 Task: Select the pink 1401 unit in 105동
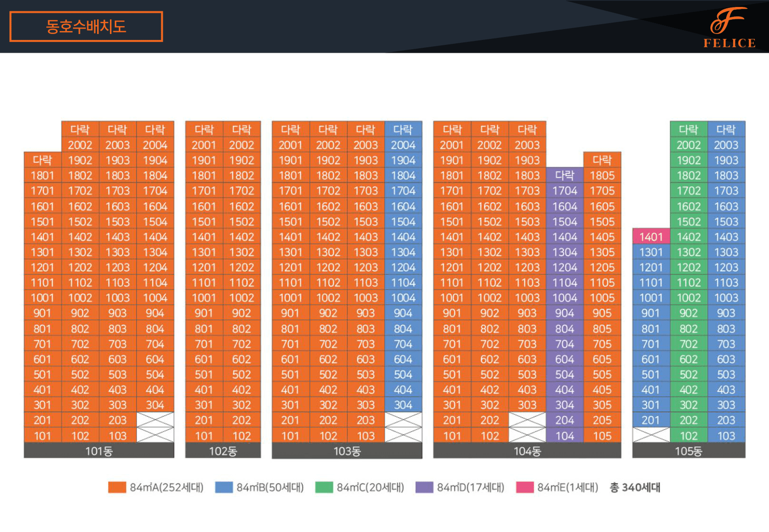point(651,237)
